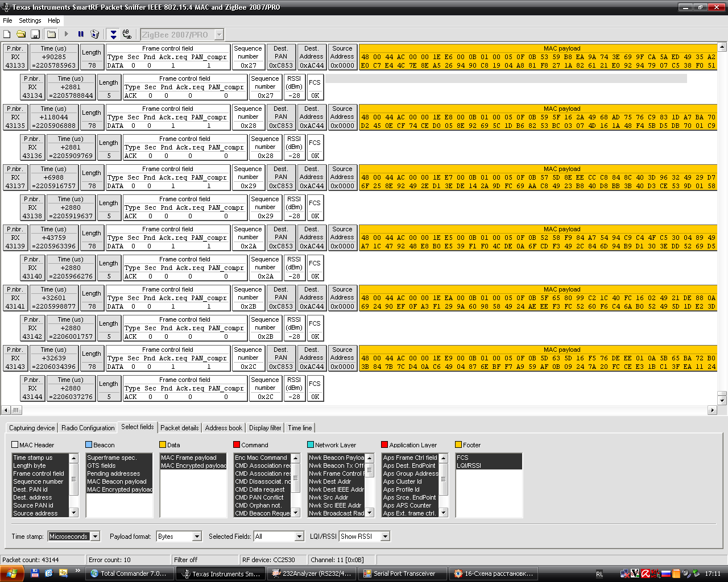728x582 pixels.
Task: Click the Footer yellow color box
Action: (x=458, y=444)
